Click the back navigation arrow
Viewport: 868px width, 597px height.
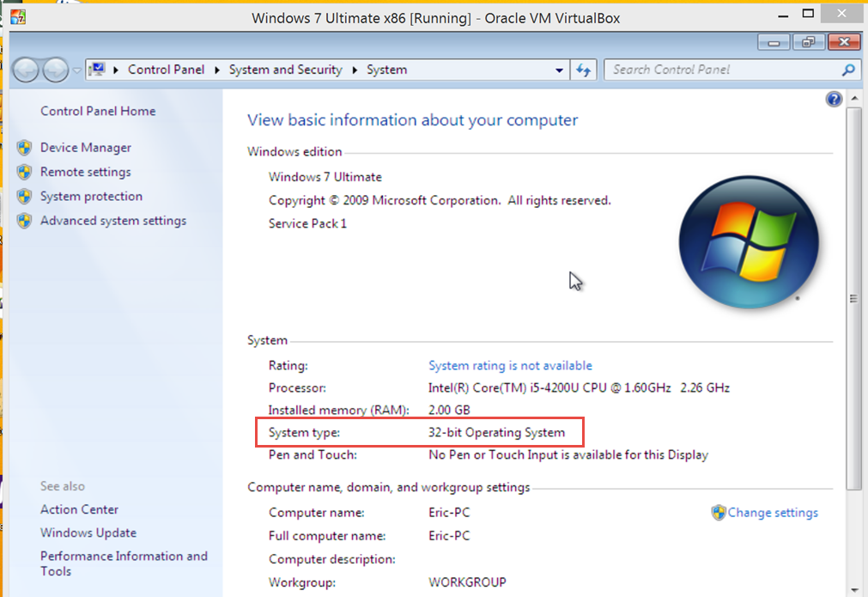(x=25, y=70)
